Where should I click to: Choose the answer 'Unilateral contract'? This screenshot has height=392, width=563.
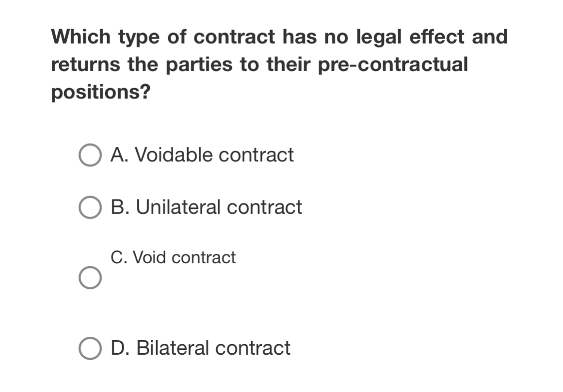click(x=206, y=207)
